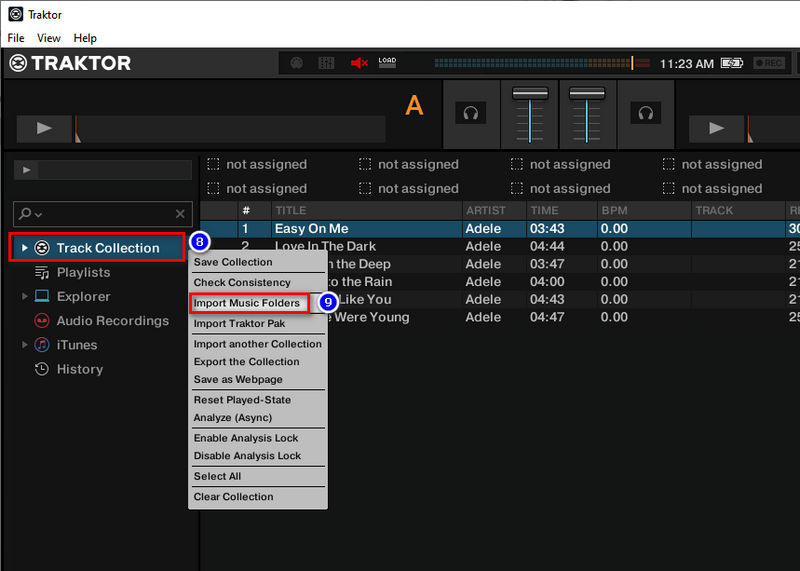Image resolution: width=800 pixels, height=571 pixels.
Task: Click the preview player play button
Action: [x=27, y=170]
